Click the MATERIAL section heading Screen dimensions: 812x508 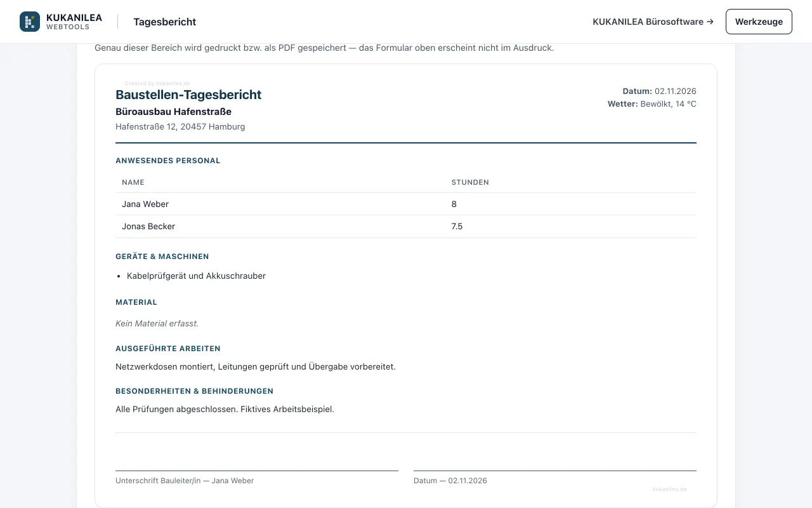click(x=136, y=302)
